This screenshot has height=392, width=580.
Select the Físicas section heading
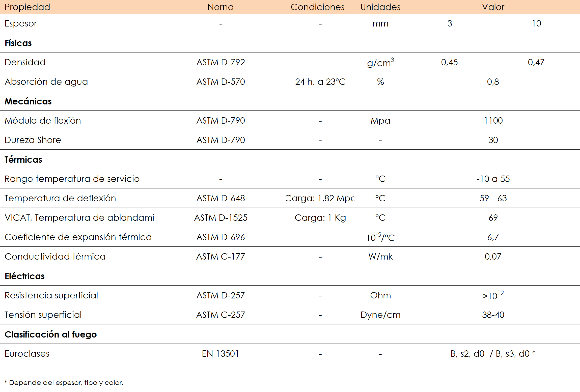click(18, 43)
